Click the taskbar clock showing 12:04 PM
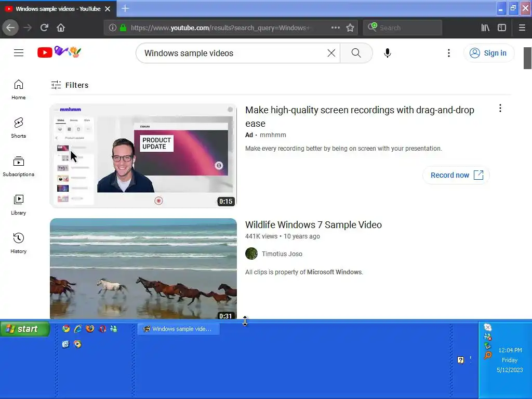 point(510,350)
